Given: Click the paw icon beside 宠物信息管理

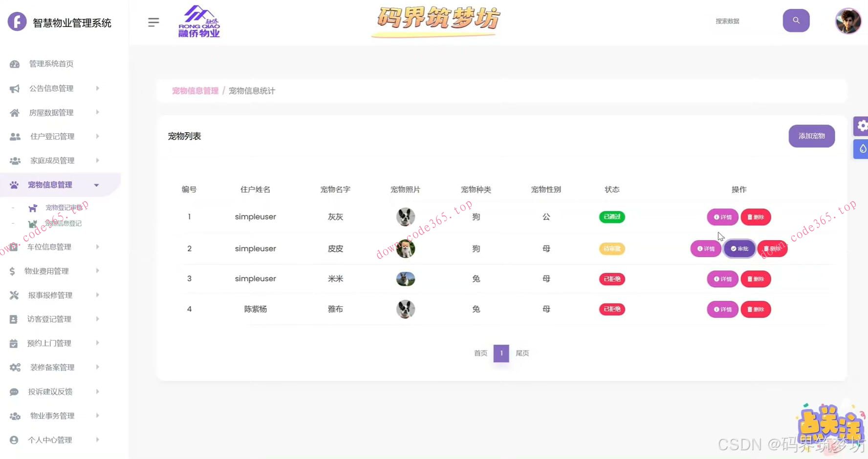Looking at the screenshot, I should pyautogui.click(x=15, y=185).
